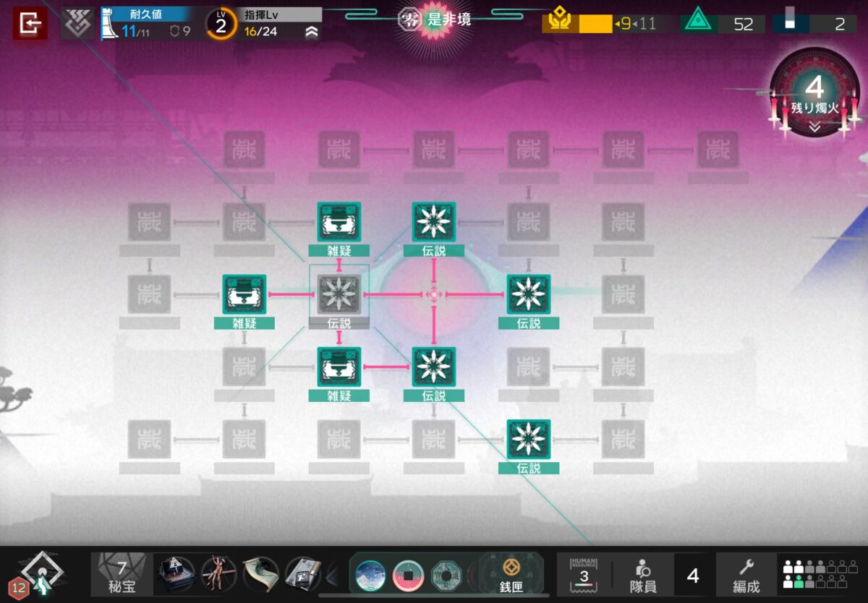Open the 編成 formation screen

[x=746, y=575]
